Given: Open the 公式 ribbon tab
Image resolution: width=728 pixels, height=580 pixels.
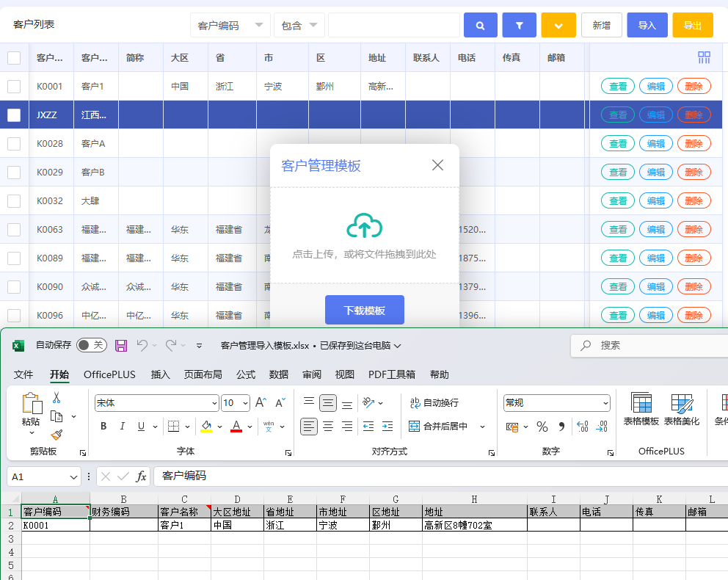Looking at the screenshot, I should [x=246, y=374].
